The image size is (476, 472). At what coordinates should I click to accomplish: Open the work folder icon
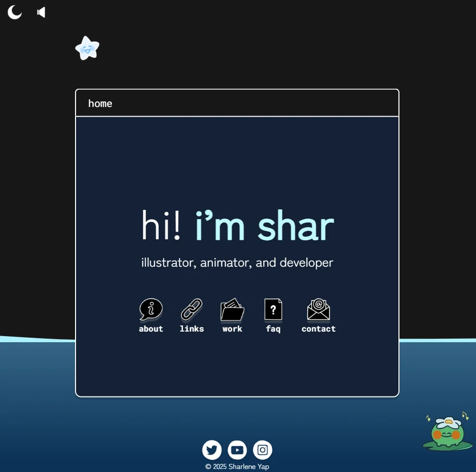tap(232, 309)
